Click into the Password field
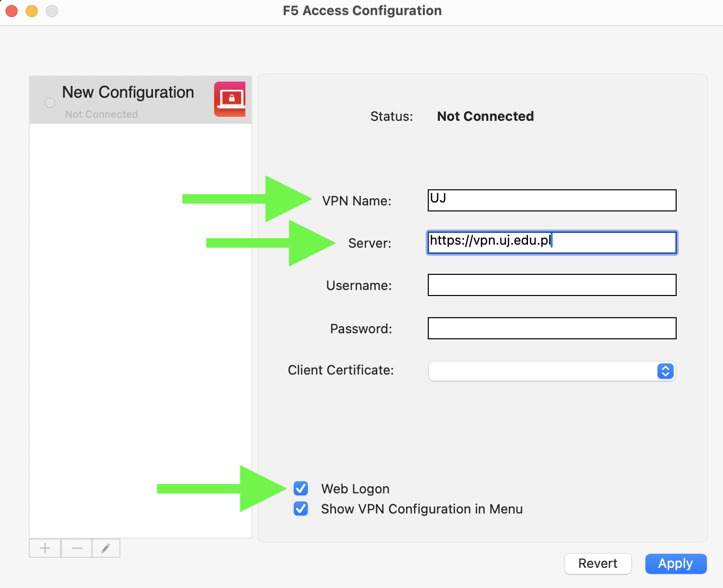 coord(552,328)
